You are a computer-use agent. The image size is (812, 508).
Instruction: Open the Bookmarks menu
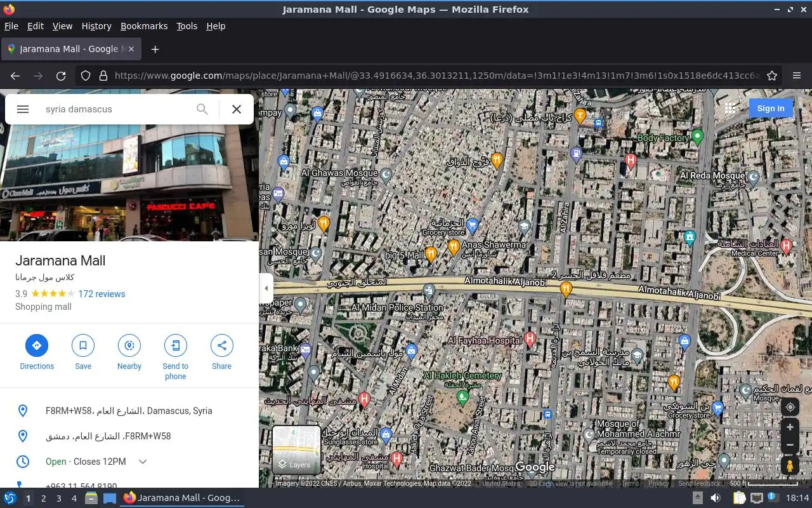coord(144,26)
